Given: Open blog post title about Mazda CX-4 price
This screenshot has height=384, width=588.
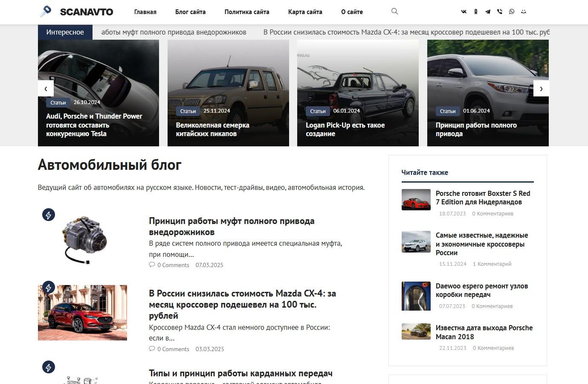Looking at the screenshot, I should tap(243, 305).
